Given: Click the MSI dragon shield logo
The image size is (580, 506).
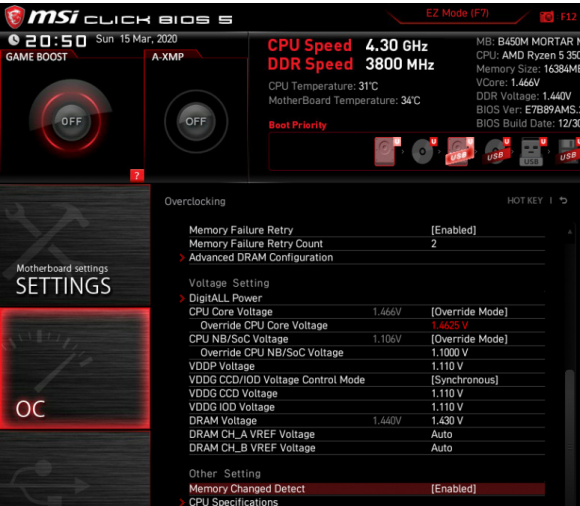Looking at the screenshot, I should (x=14, y=17).
